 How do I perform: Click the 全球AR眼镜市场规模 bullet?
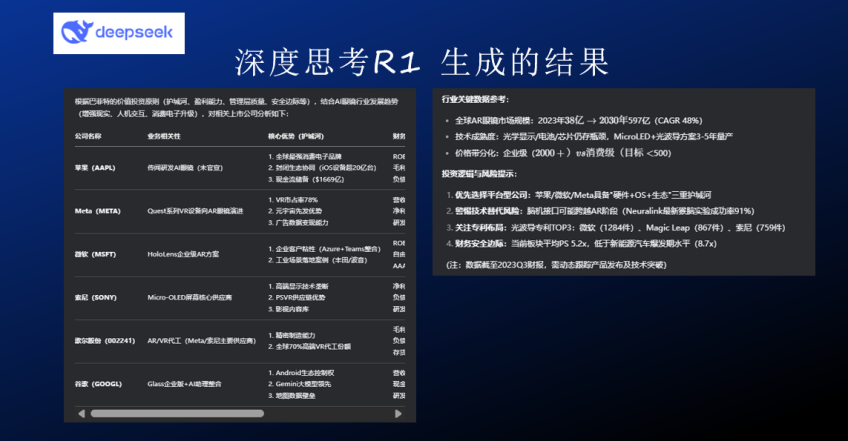tap(579, 121)
